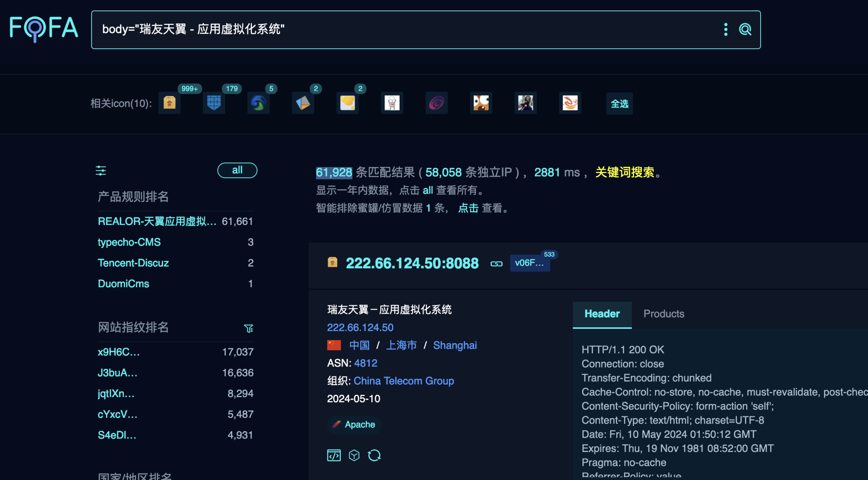Switch to the Products tab
This screenshot has height=480, width=868.
(663, 314)
